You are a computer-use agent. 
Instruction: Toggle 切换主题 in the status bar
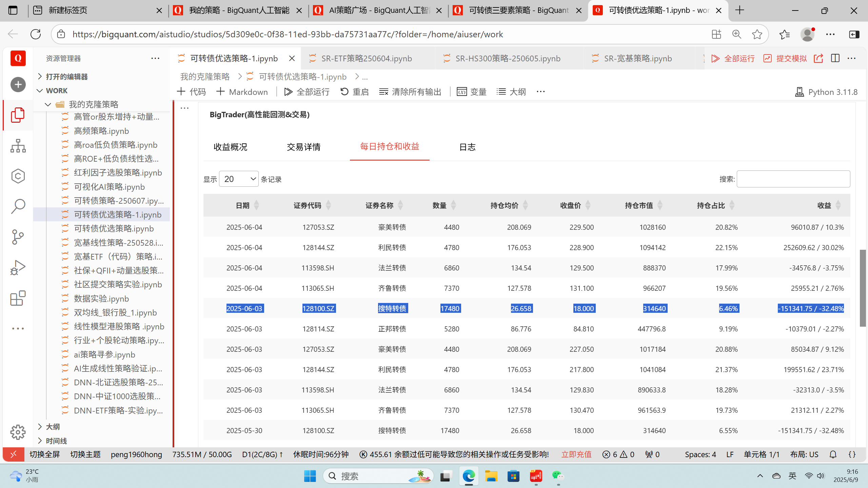tap(85, 454)
